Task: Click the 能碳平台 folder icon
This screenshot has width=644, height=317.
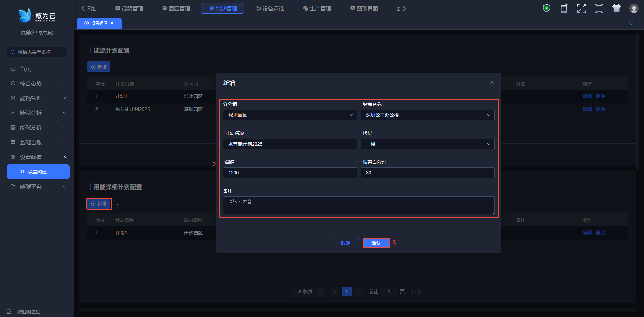Action: pos(13,187)
